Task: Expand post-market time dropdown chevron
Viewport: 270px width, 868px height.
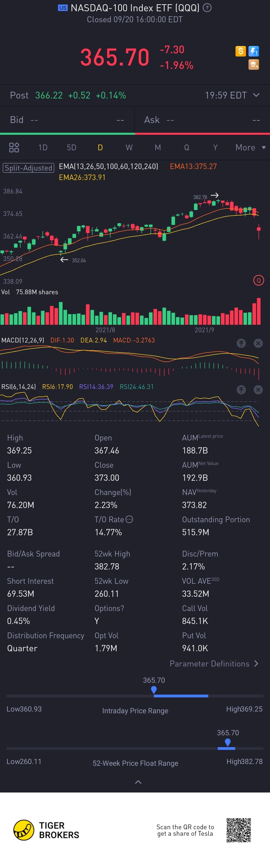Action: (x=256, y=95)
